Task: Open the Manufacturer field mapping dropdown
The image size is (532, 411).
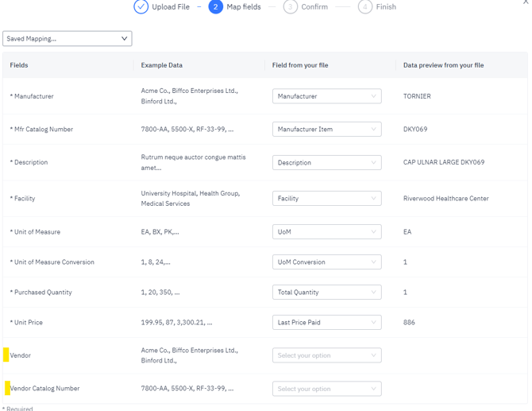Action: click(326, 96)
